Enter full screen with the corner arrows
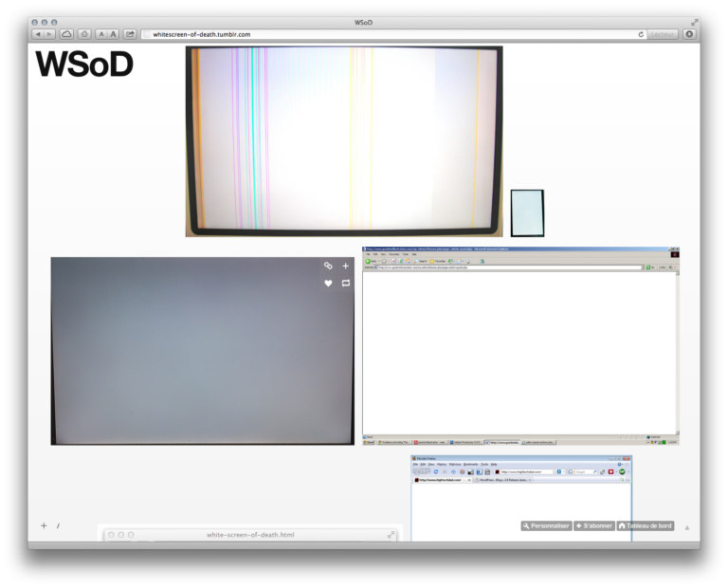The width and height of the screenshot is (728, 588). 694,23
